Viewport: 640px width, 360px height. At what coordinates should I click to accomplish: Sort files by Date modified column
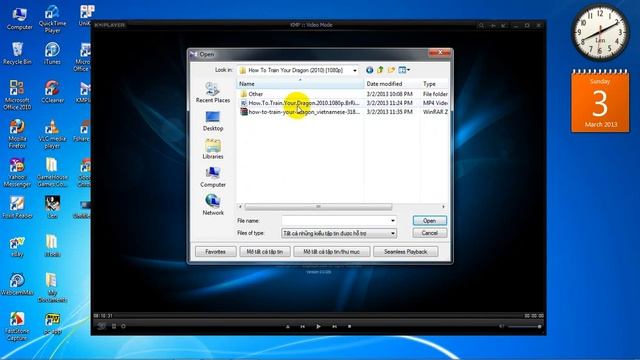tap(392, 84)
